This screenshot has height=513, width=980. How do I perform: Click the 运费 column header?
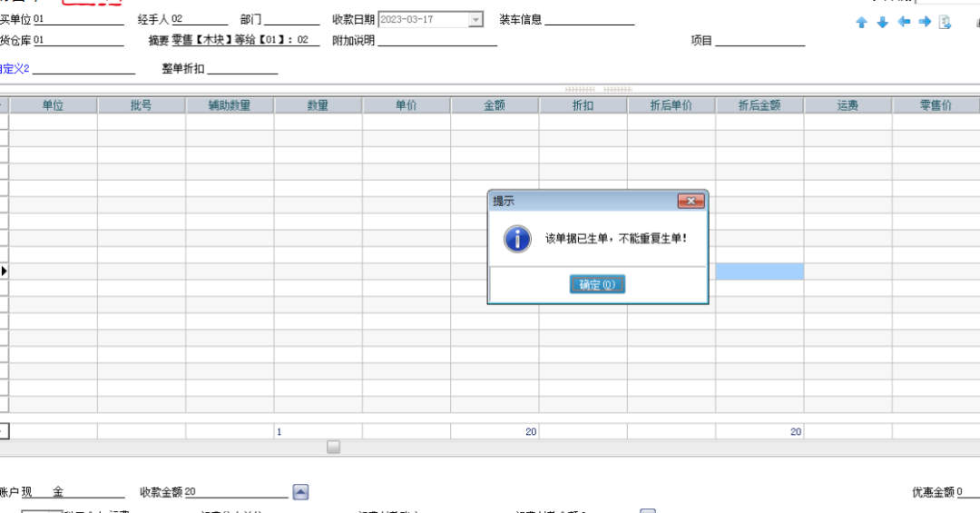click(848, 105)
